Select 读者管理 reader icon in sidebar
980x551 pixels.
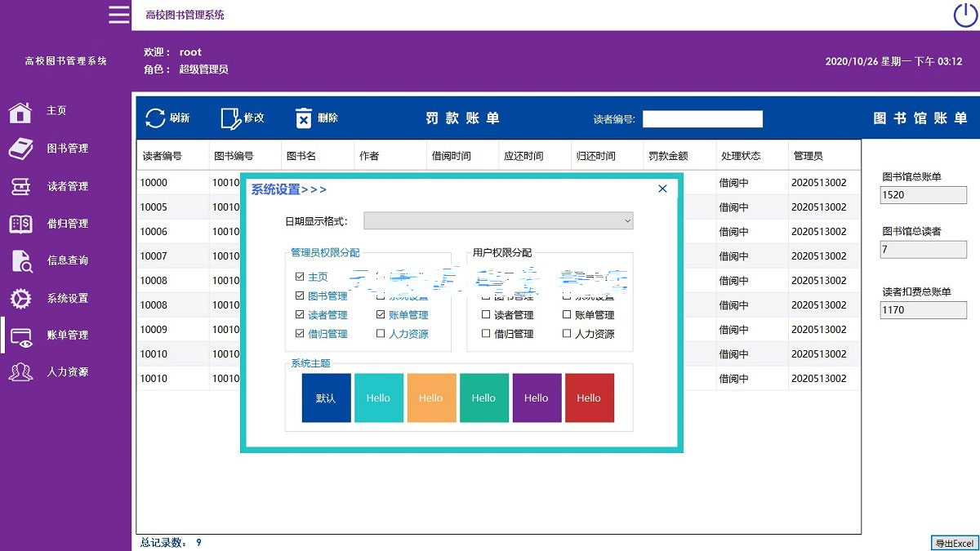click(x=20, y=186)
